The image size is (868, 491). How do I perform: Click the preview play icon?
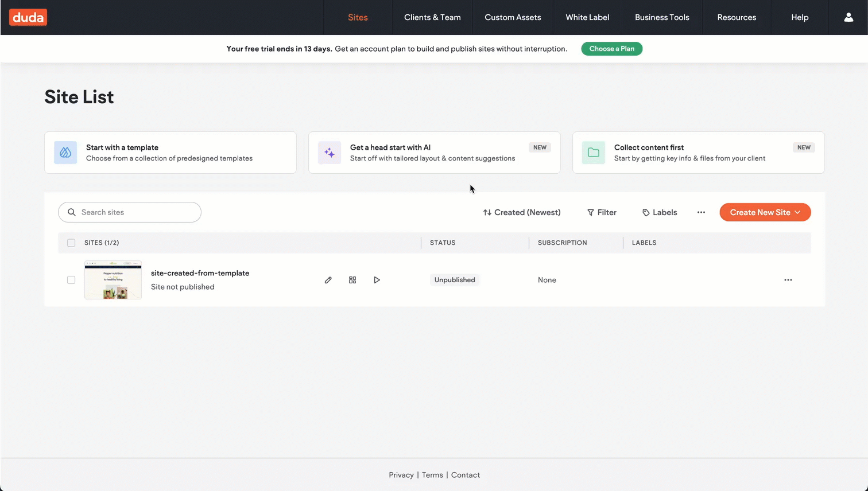pos(377,280)
